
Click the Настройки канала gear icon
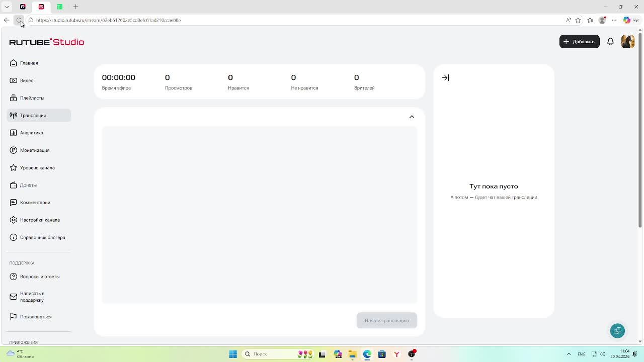pyautogui.click(x=14, y=220)
